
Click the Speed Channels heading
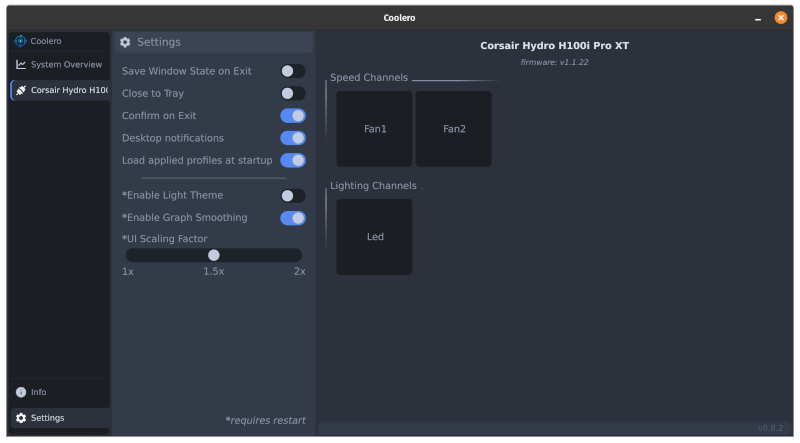pos(369,78)
